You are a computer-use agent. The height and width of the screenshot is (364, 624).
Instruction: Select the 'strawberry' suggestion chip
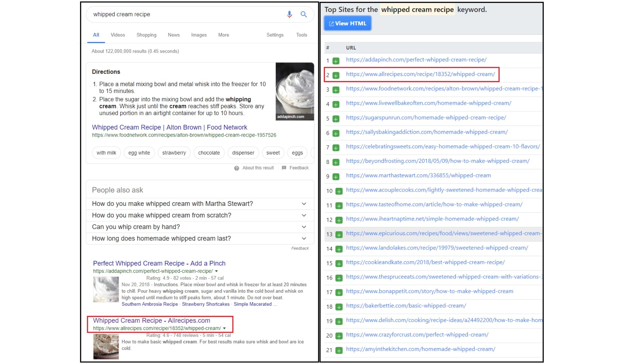click(174, 153)
